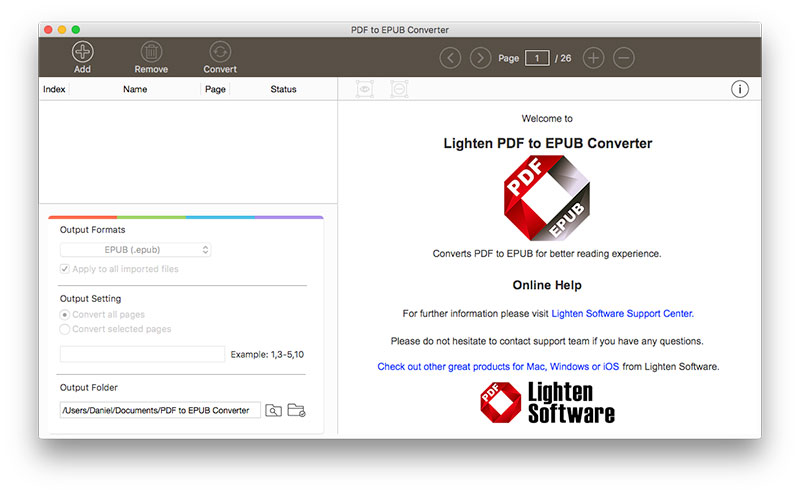Open the EPUB (.epub) format dropdown
The width and height of the screenshot is (800, 494).
coord(135,250)
